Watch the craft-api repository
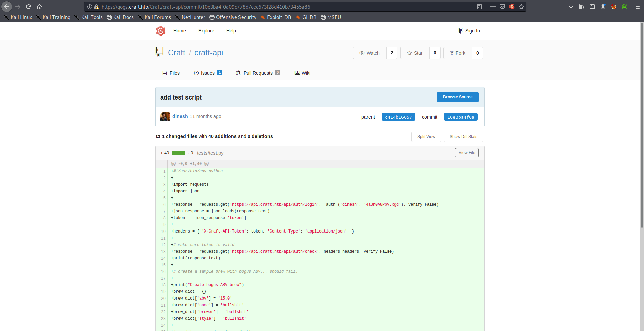This screenshot has width=644, height=331. (x=370, y=53)
